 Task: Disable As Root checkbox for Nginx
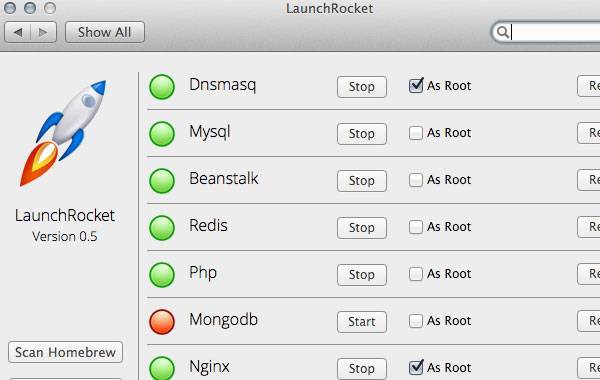click(416, 367)
